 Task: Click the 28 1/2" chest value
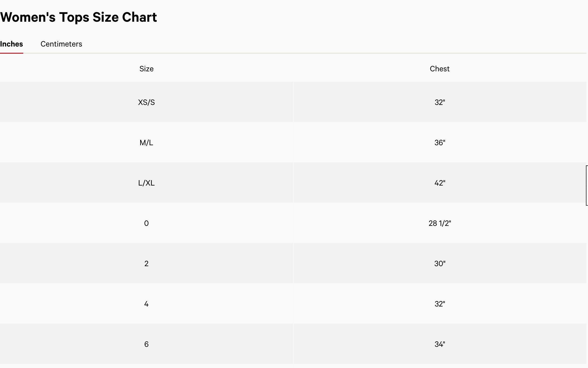(x=440, y=223)
